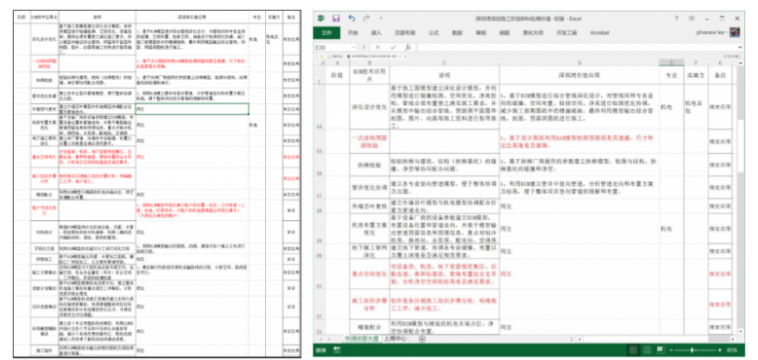This screenshot has height=360, width=758.
Task: Open the Customize Quick Access Toolbar dropdown
Action: pyautogui.click(x=381, y=18)
